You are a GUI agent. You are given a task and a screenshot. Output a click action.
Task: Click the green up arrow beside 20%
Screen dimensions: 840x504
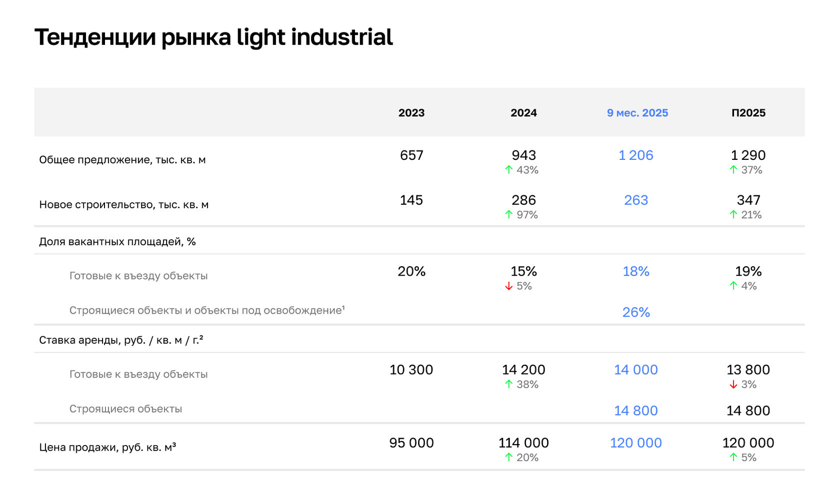tap(509, 457)
